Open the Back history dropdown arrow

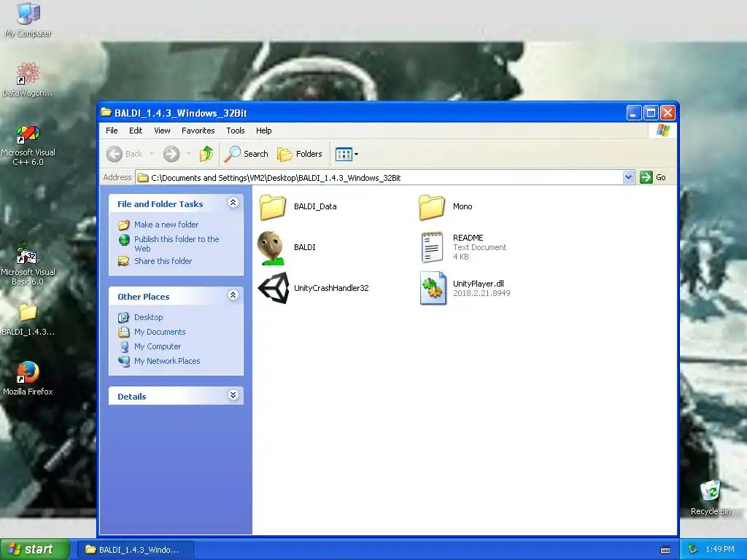click(x=152, y=154)
